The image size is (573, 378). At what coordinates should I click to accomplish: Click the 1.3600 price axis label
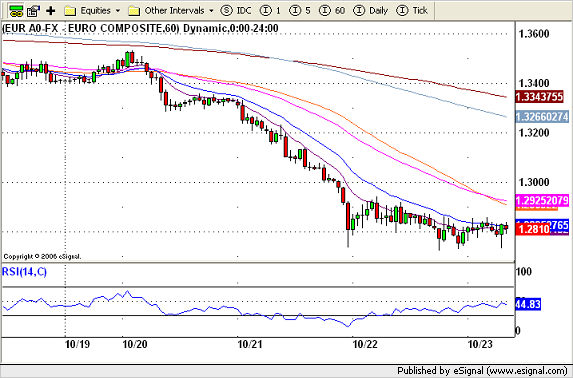pyautogui.click(x=534, y=34)
